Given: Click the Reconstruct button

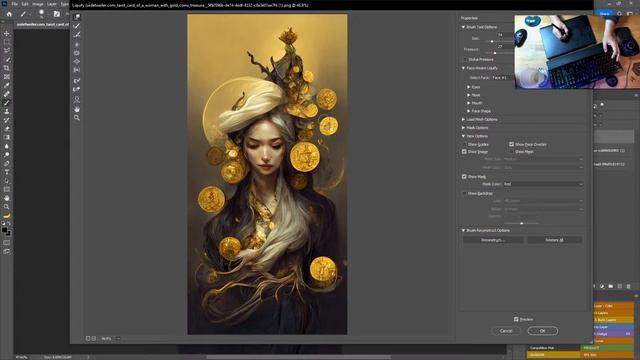Looking at the screenshot, I should (493, 240).
